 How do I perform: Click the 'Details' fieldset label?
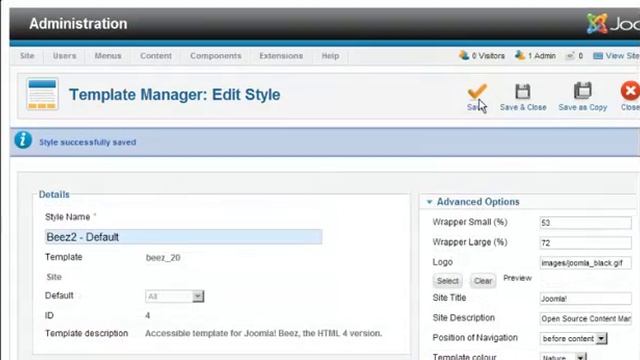click(x=54, y=194)
